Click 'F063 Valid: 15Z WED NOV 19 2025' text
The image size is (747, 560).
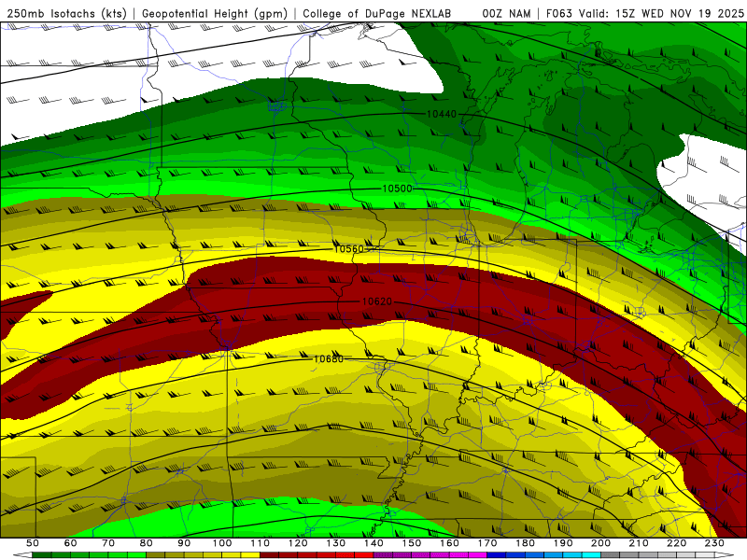[644, 13]
